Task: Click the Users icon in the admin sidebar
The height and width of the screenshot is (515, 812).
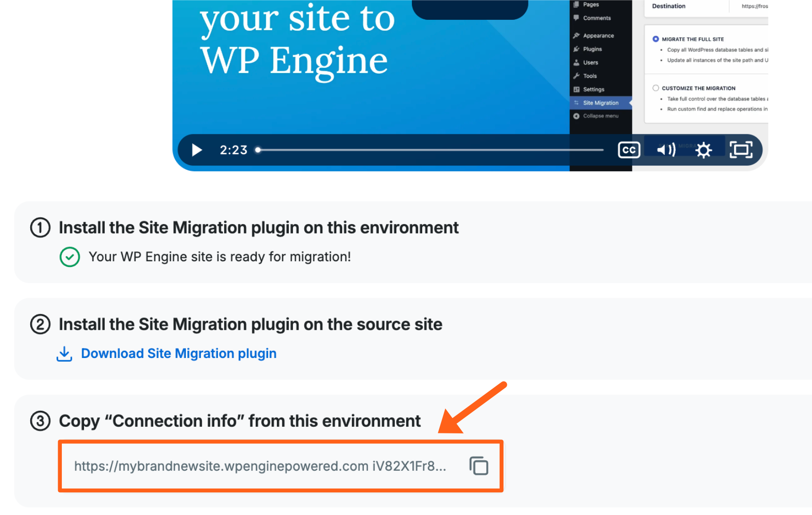Action: coord(577,62)
